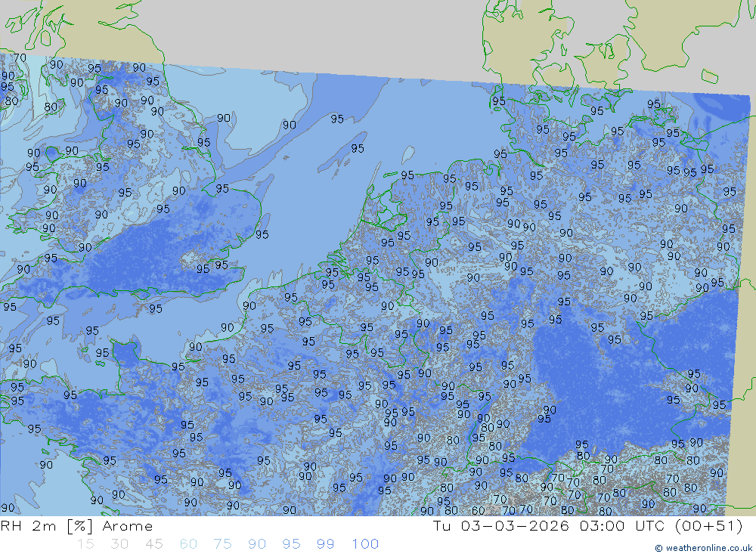
Task: Select the 30 value in the color legend
Action: point(119,544)
